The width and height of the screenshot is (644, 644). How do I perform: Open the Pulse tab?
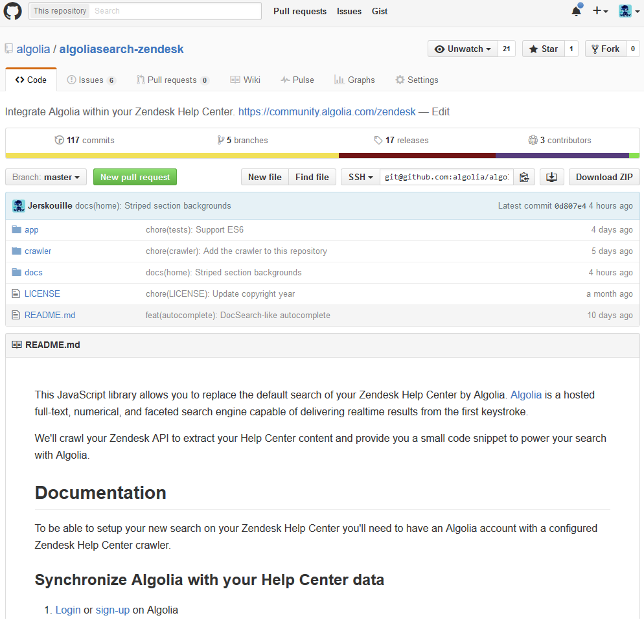(x=297, y=80)
